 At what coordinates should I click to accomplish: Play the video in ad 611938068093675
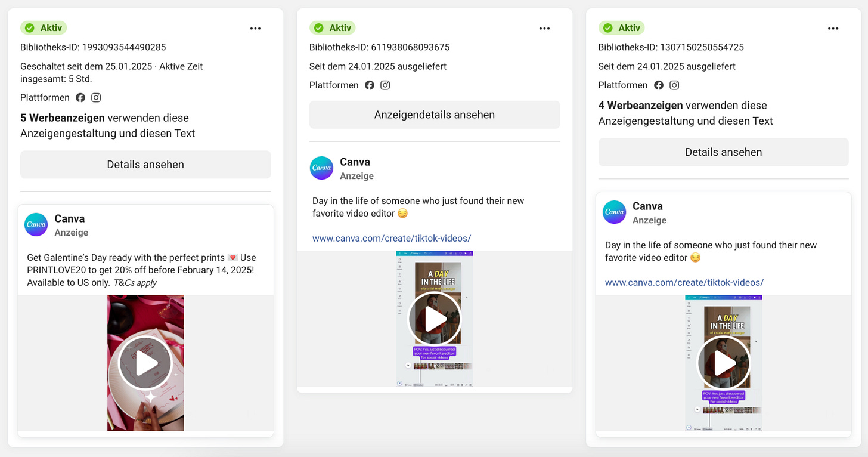point(435,319)
